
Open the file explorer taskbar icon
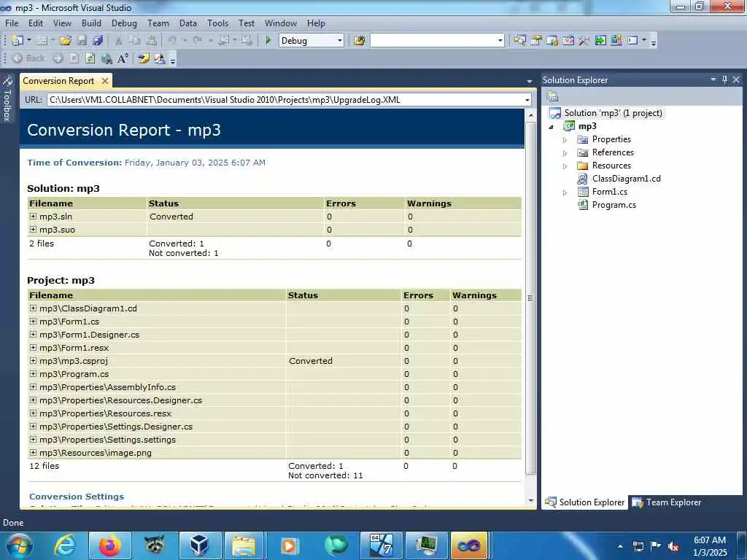[x=244, y=545]
